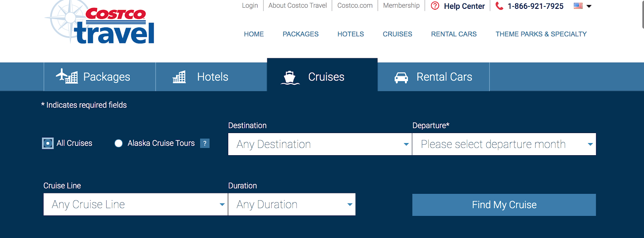Click the airplane and building Packages icon

[x=67, y=76]
